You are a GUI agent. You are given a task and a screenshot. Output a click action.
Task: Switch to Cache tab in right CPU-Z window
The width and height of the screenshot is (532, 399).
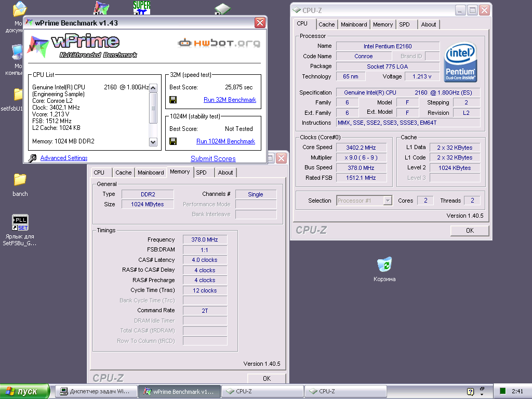326,24
